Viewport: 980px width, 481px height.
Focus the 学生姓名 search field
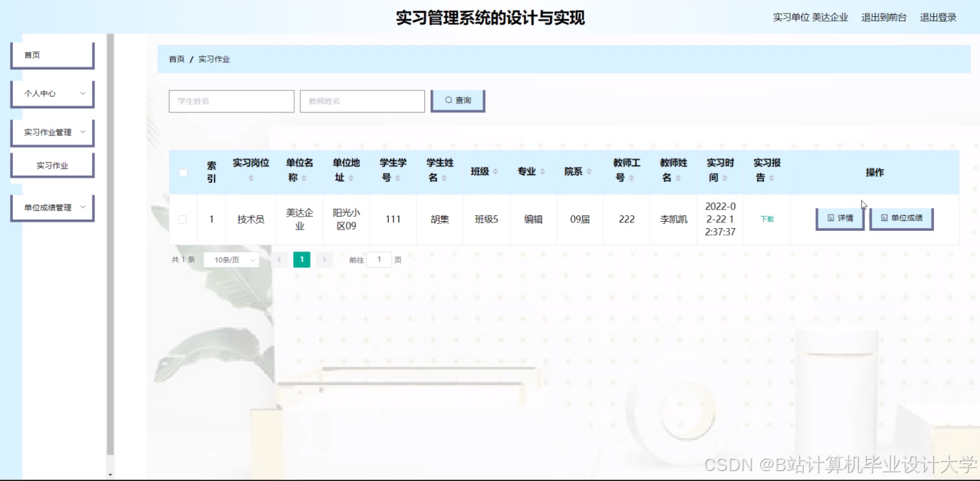click(x=232, y=101)
